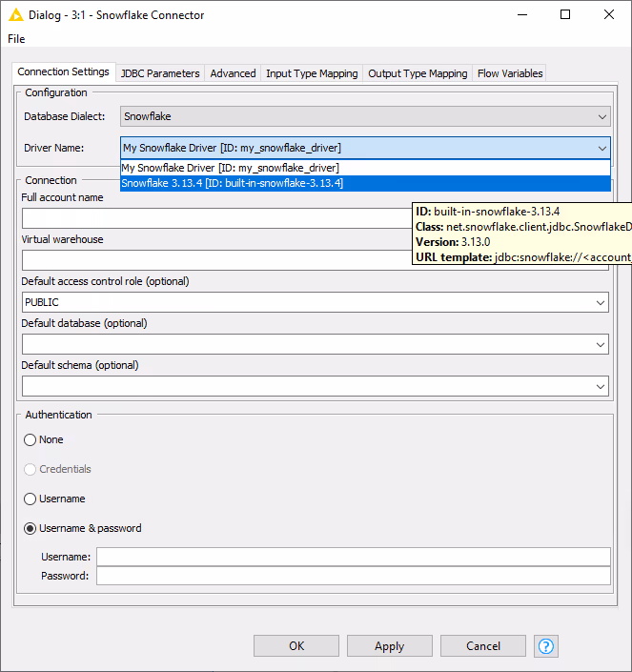Click the Apply button
Screen dimensions: 632x672
(389, 645)
